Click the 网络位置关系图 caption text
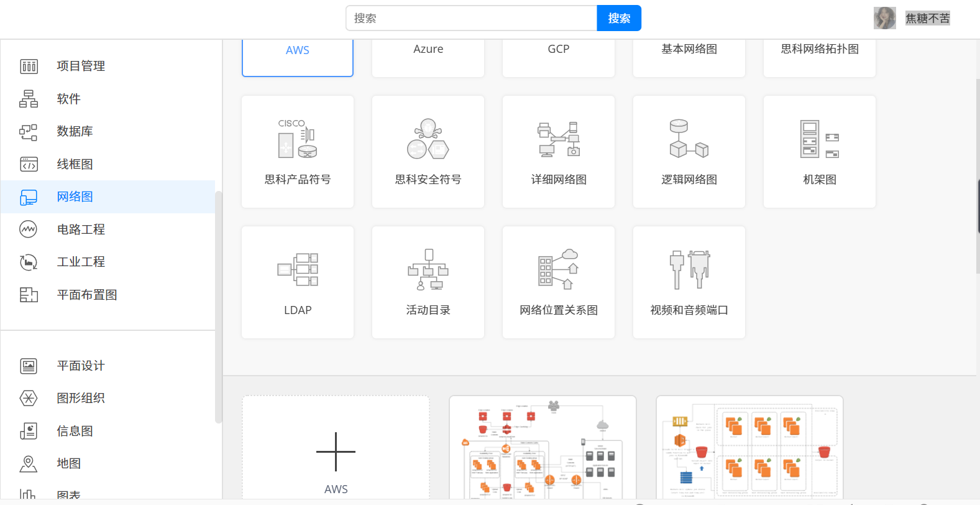980x505 pixels. point(559,310)
